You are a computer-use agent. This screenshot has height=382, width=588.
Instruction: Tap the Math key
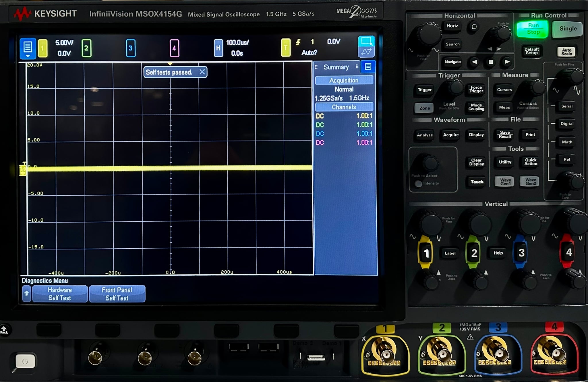(x=567, y=142)
